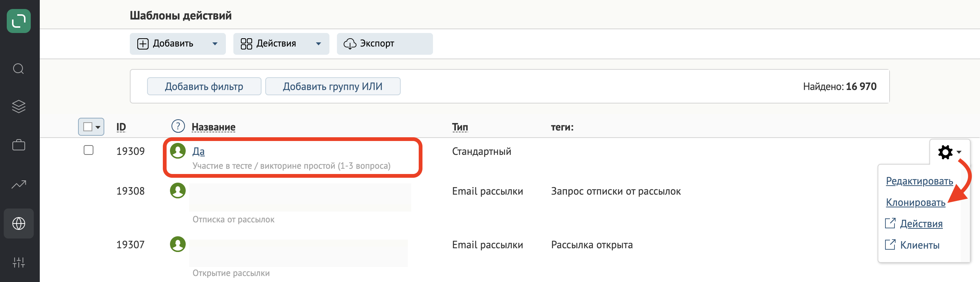Click Email рассылки type in row 19307

click(487, 245)
